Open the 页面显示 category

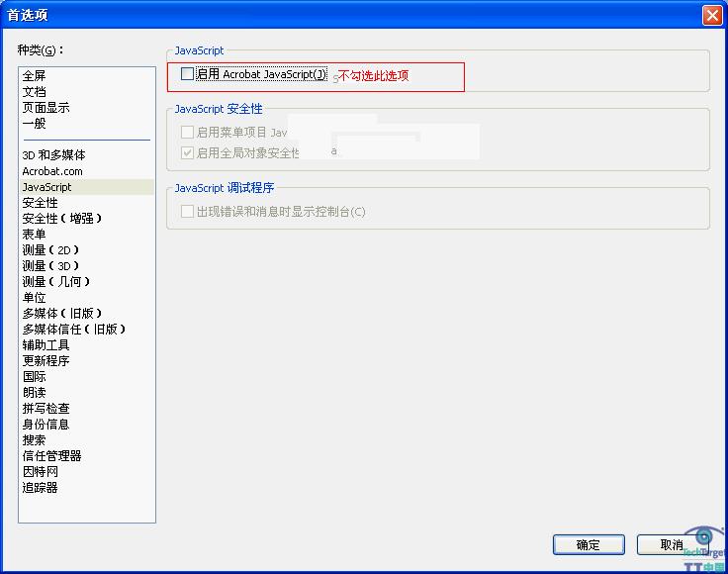46,108
